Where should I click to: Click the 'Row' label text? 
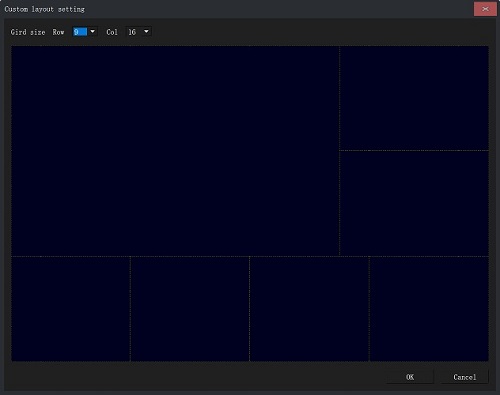(x=58, y=32)
